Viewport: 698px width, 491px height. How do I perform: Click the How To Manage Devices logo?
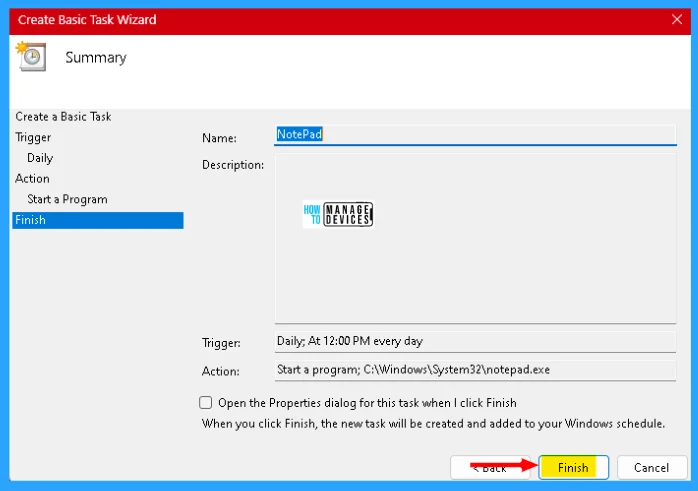point(337,214)
